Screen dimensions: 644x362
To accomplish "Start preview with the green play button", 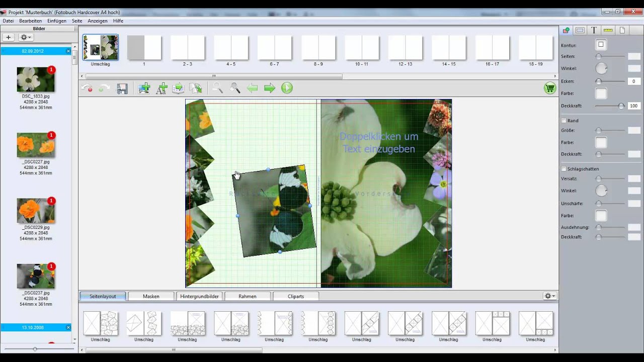I will click(x=287, y=88).
